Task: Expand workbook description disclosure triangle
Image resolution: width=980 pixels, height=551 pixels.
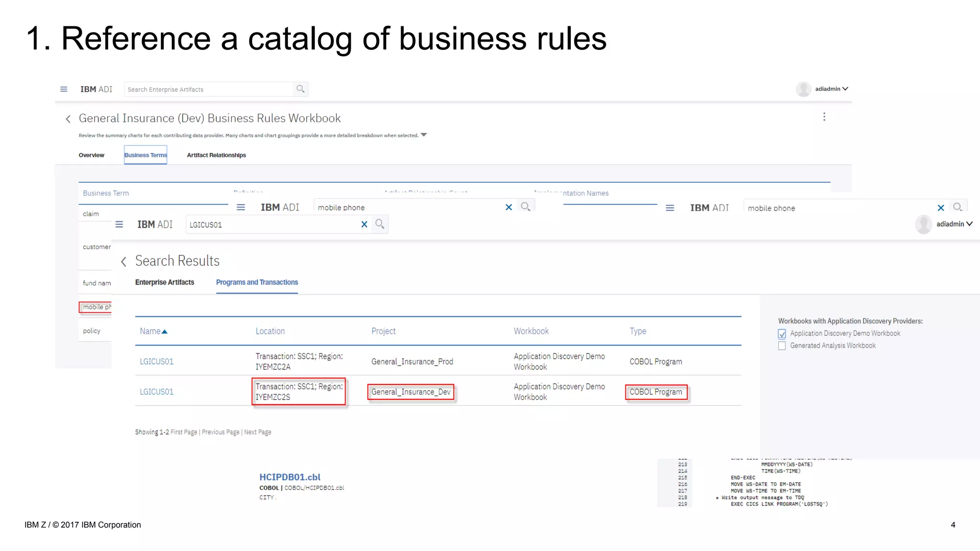Action: click(423, 135)
